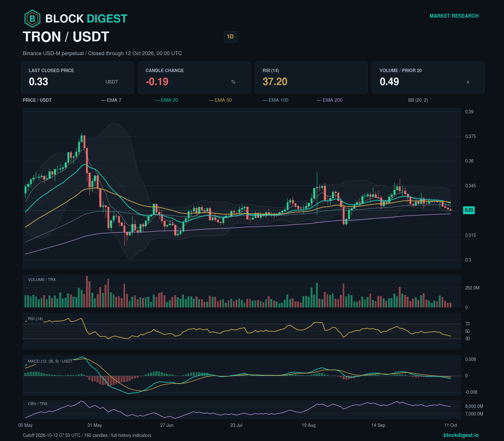Click the % unit in candle change card
Viewport: 504px width, 441px height.
233,82
